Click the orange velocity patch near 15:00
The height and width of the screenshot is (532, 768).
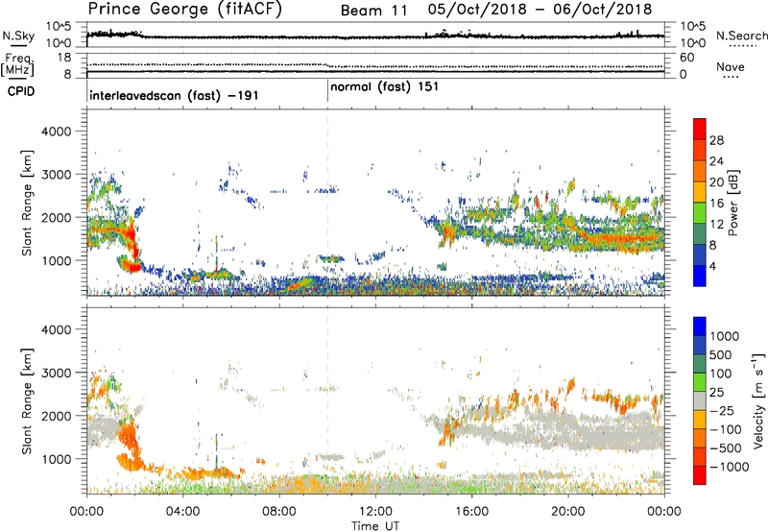pyautogui.click(x=446, y=432)
